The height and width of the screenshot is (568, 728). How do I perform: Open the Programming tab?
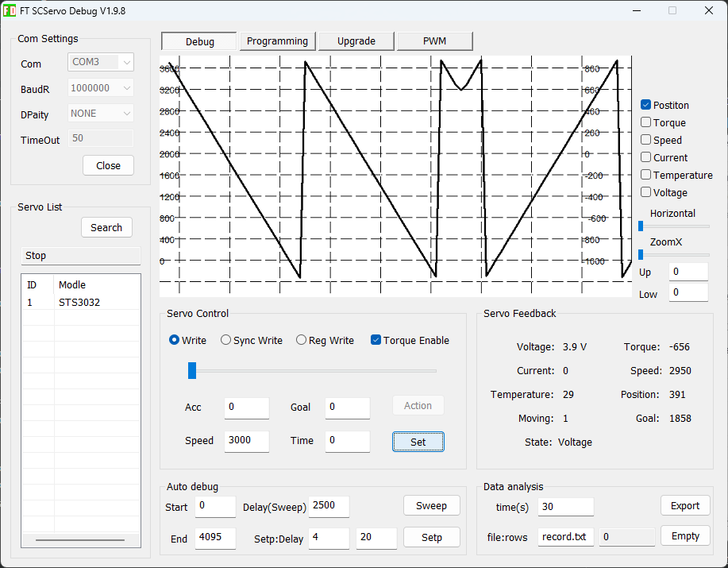point(277,41)
